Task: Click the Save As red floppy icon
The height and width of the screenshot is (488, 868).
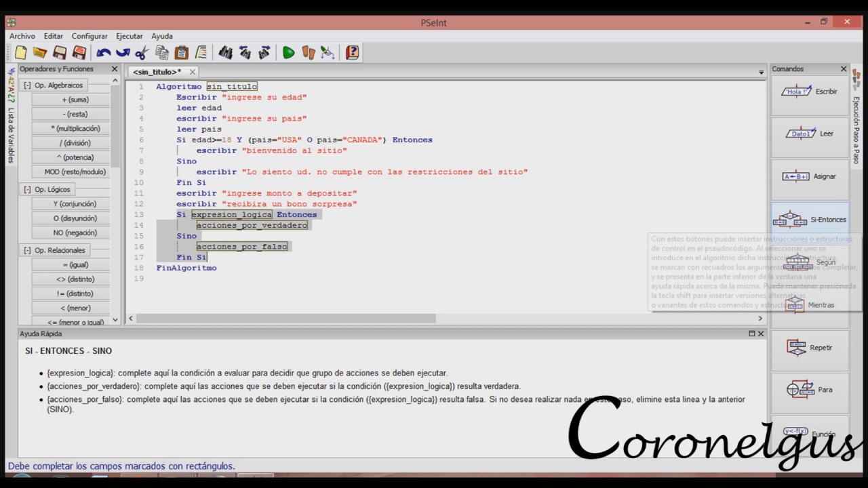Action: click(79, 52)
